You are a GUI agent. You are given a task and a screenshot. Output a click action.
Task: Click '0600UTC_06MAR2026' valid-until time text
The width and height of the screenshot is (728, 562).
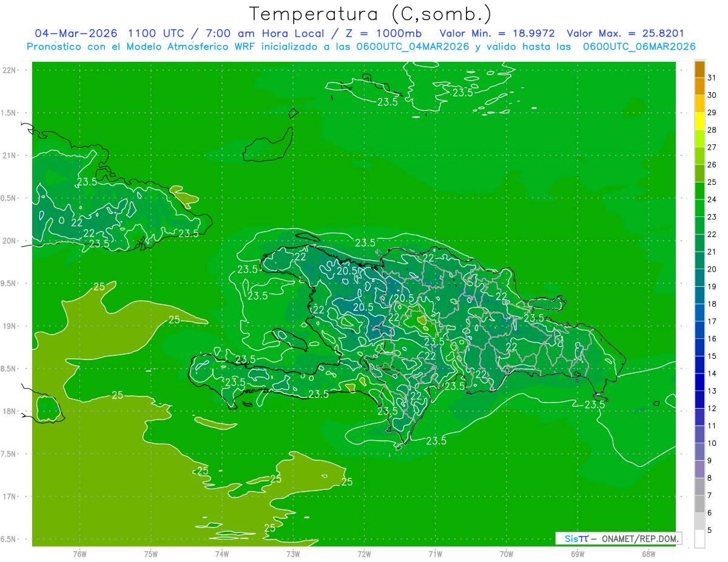pyautogui.click(x=639, y=47)
